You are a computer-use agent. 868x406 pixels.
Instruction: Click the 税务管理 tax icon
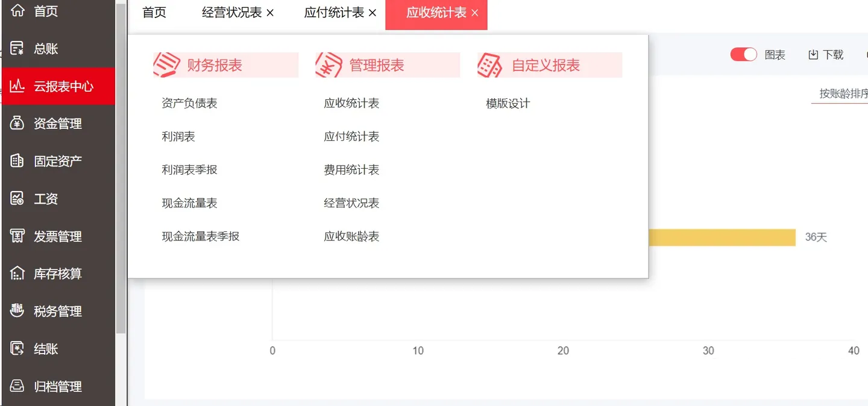point(17,311)
